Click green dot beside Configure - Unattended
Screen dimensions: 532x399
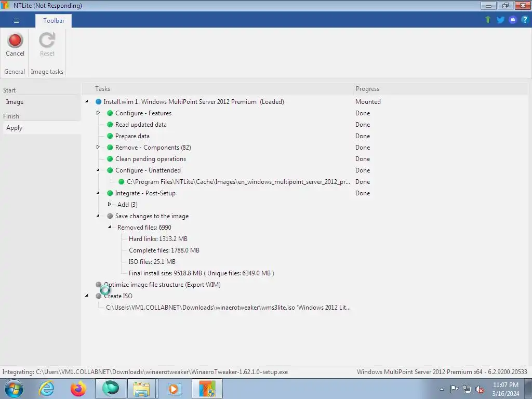coord(110,170)
